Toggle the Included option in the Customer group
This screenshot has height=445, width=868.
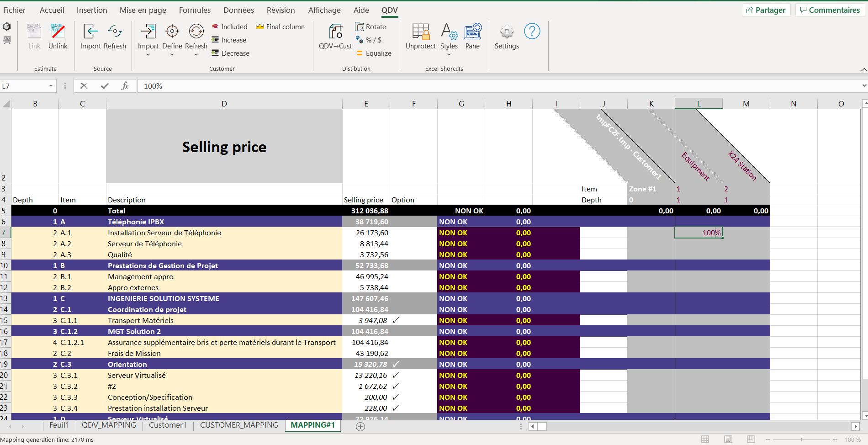[230, 27]
